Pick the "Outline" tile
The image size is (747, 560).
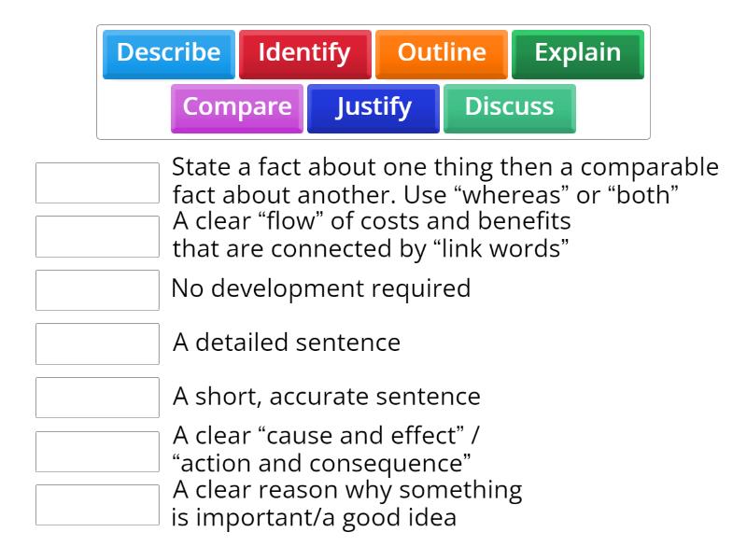coord(441,53)
